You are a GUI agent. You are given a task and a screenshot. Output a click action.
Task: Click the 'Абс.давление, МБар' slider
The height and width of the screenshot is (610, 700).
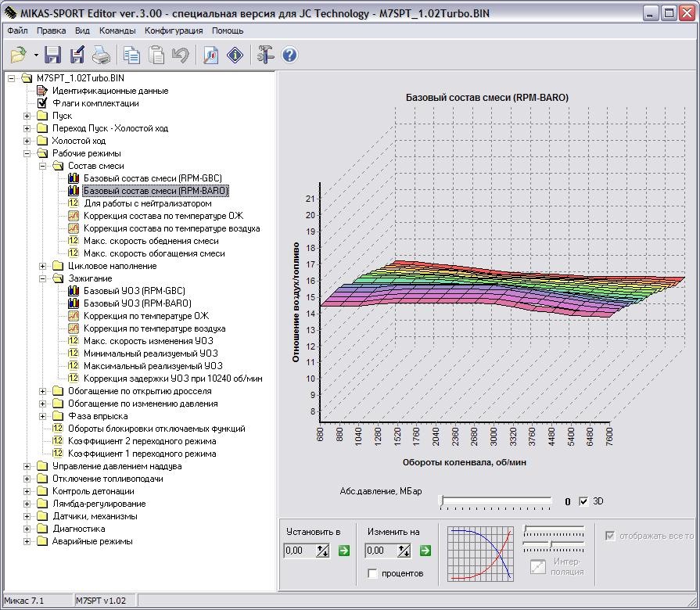[497, 501]
